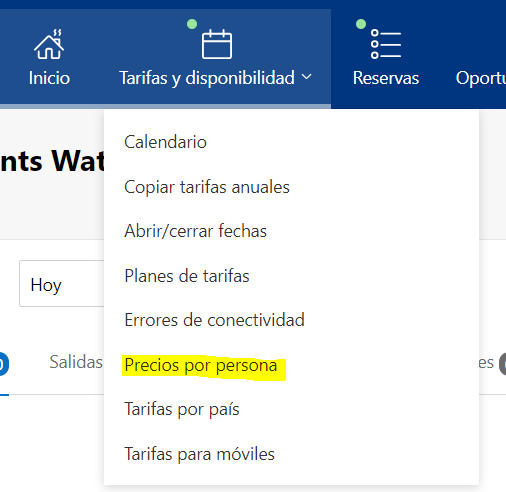Click the Hoy date field
Image resolution: width=506 pixels, height=492 pixels.
62,284
